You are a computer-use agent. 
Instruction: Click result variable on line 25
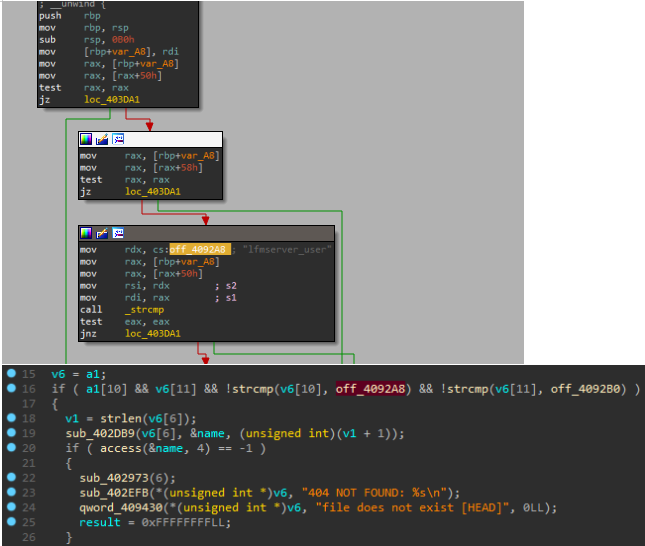[100, 523]
